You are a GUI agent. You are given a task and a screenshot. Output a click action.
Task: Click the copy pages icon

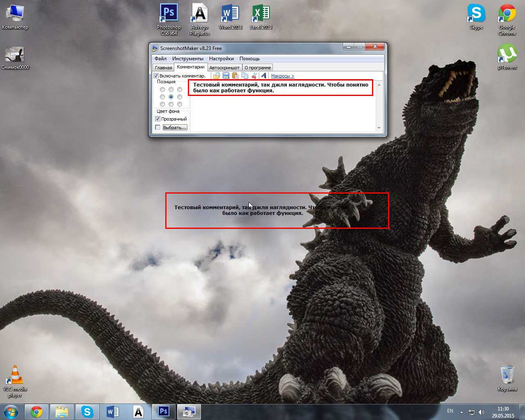click(x=245, y=75)
